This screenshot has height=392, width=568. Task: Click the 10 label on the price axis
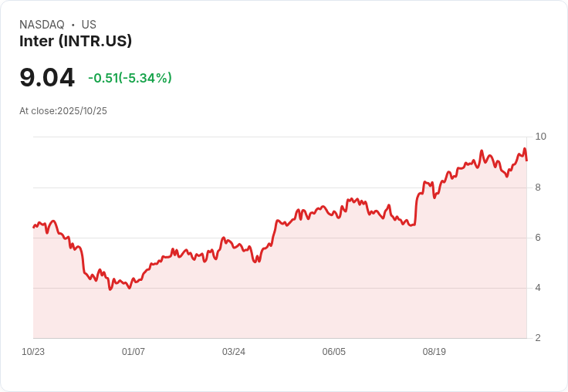pyautogui.click(x=540, y=137)
